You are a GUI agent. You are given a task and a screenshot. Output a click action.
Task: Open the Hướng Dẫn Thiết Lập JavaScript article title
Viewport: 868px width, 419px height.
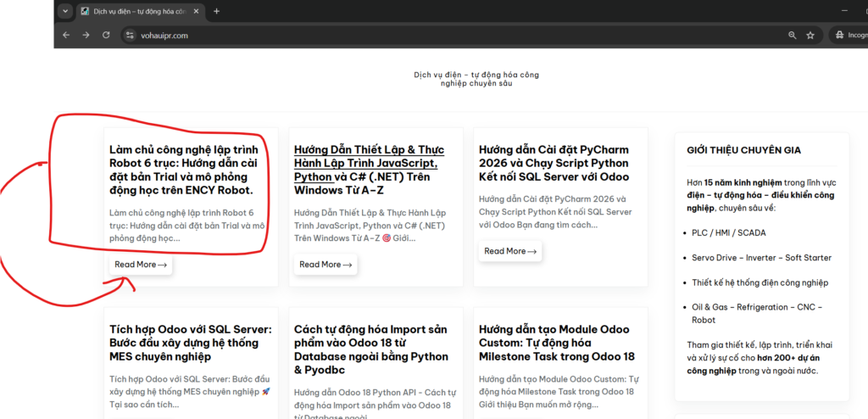click(369, 163)
